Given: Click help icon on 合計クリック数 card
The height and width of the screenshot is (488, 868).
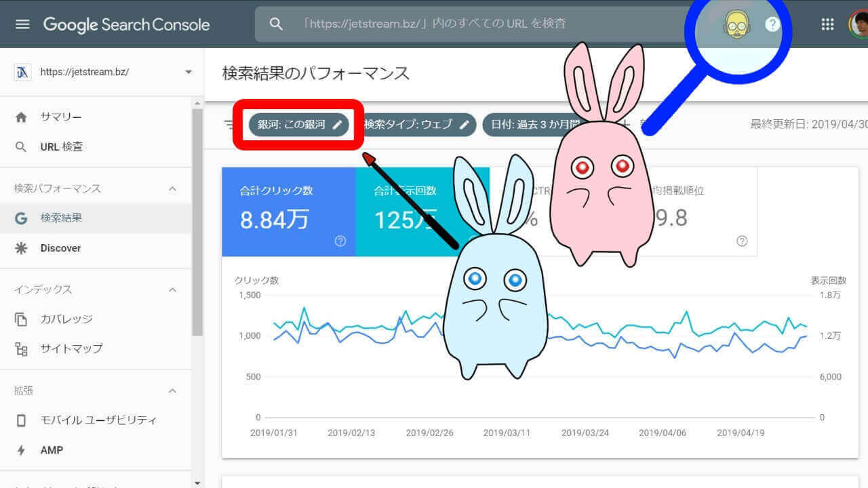Looking at the screenshot, I should [340, 241].
